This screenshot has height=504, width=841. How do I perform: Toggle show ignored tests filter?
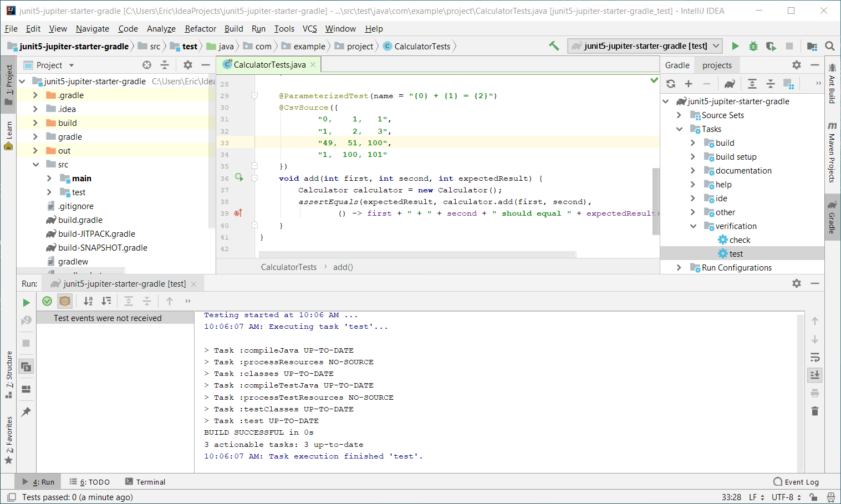pyautogui.click(x=65, y=301)
